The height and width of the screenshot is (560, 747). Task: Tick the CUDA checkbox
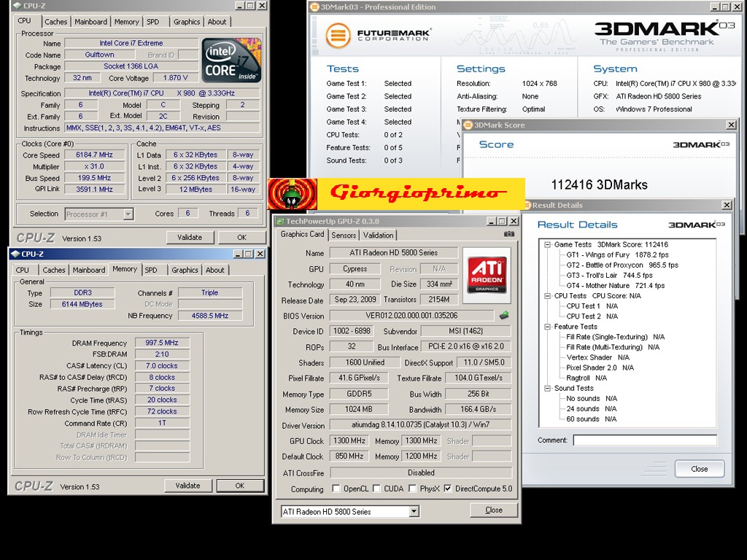point(376,489)
